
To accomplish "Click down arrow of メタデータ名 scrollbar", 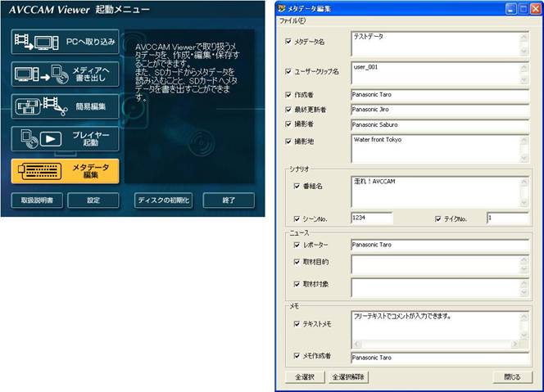I will point(524,52).
